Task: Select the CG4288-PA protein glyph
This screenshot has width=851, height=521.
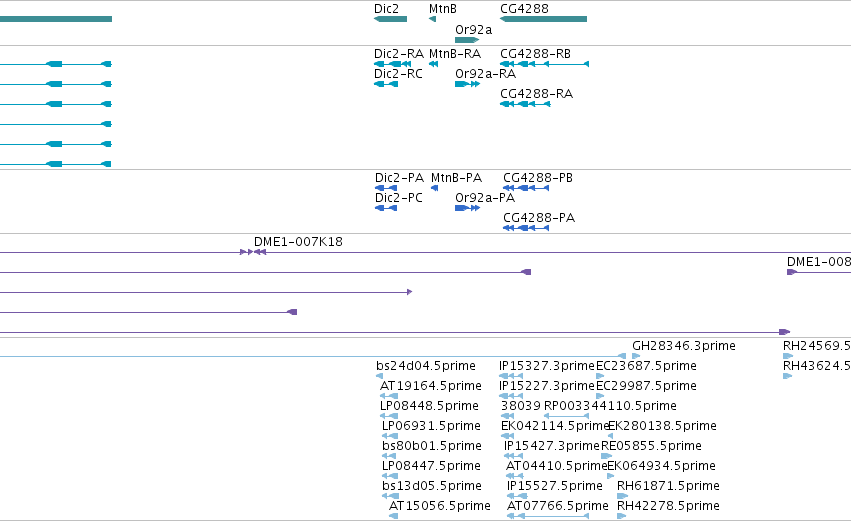Action: (526, 228)
